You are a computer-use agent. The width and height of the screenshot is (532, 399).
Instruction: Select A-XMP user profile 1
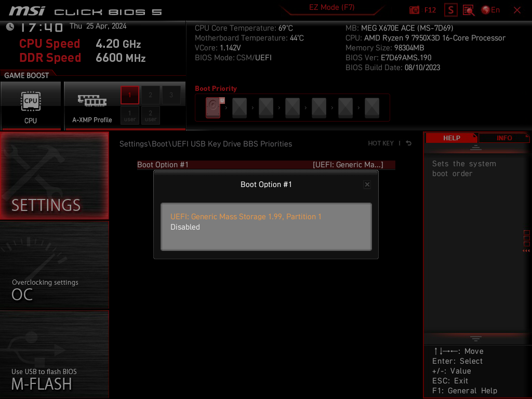tap(129, 116)
